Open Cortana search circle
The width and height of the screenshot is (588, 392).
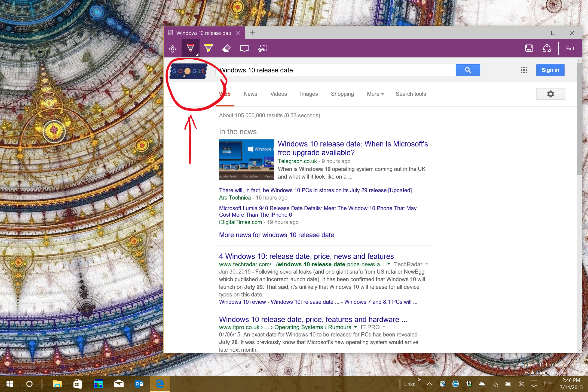coord(29,384)
